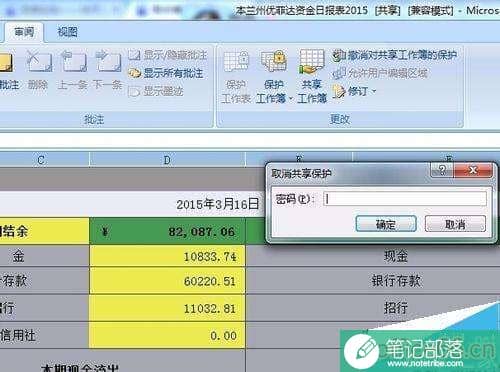Go to previous comment with 上一条
The image size is (500, 372).
(73, 70)
